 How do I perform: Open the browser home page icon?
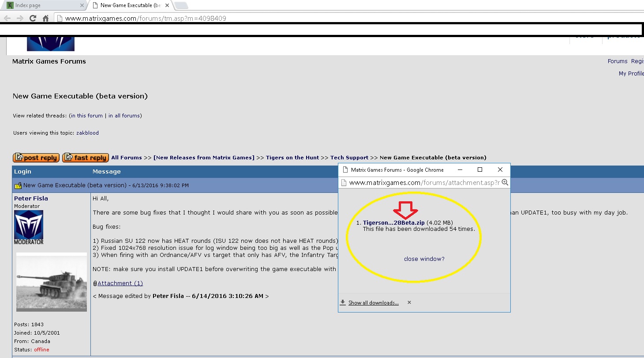click(x=45, y=18)
